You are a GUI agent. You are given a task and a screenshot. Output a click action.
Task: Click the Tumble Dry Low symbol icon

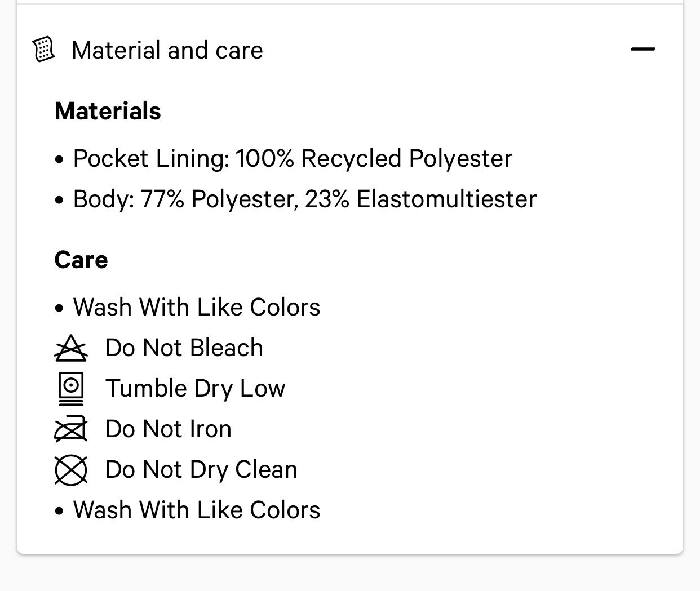click(71, 388)
